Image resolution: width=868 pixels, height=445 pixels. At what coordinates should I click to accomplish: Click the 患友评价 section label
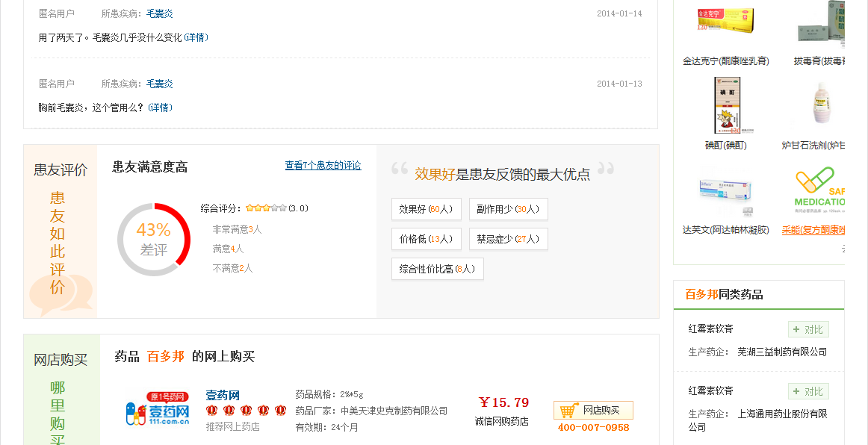(x=61, y=170)
